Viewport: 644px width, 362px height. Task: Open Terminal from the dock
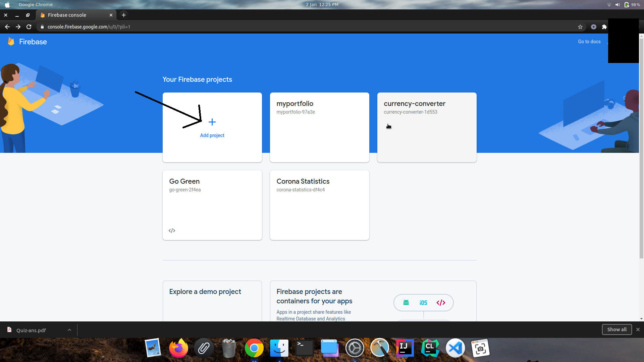(305, 348)
